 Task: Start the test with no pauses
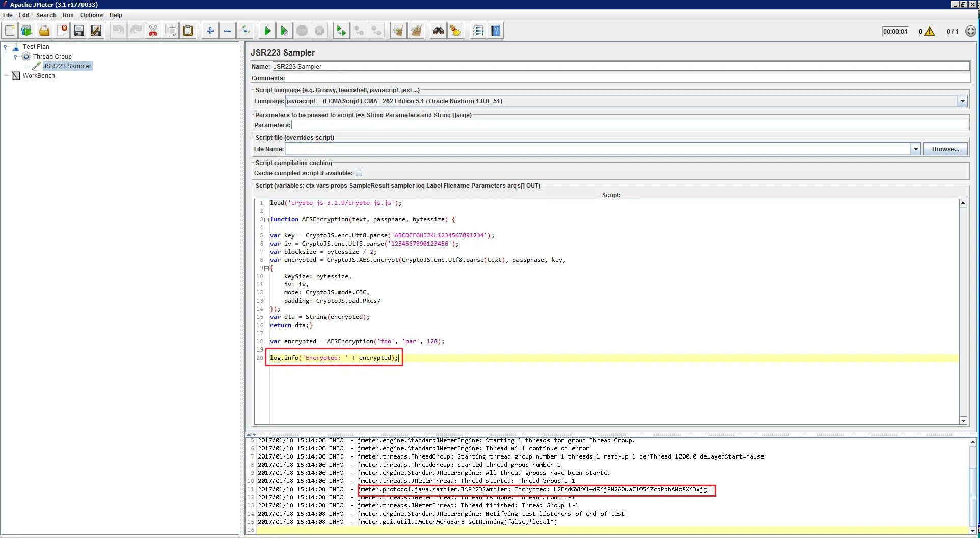pos(285,31)
